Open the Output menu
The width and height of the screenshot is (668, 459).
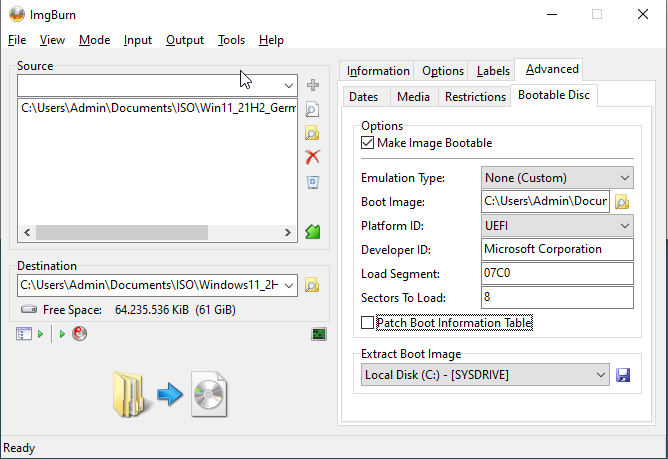click(x=185, y=40)
